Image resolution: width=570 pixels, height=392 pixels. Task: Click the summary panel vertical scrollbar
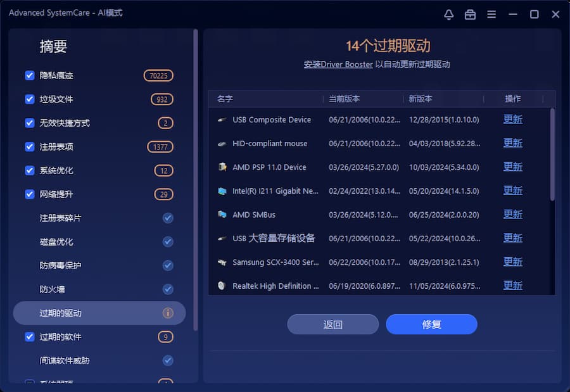196,180
